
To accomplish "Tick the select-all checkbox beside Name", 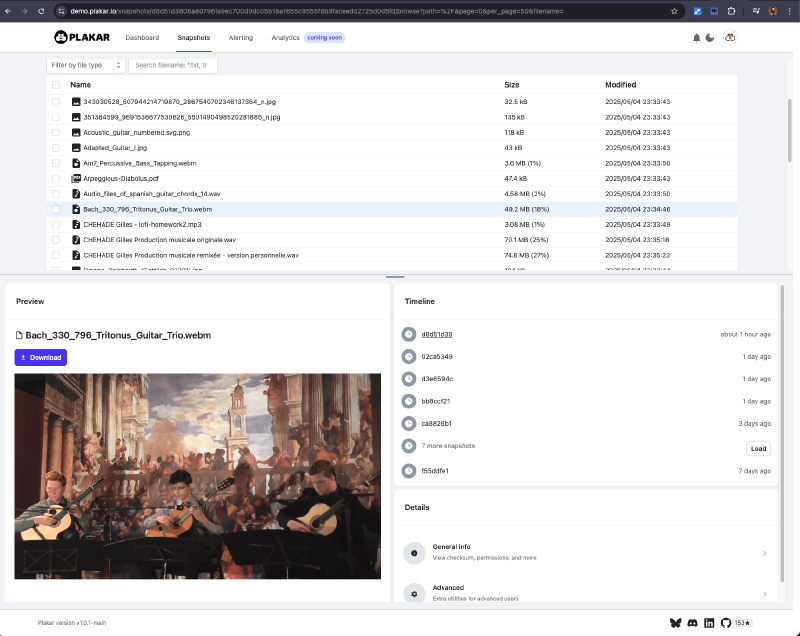I will pyautogui.click(x=56, y=85).
